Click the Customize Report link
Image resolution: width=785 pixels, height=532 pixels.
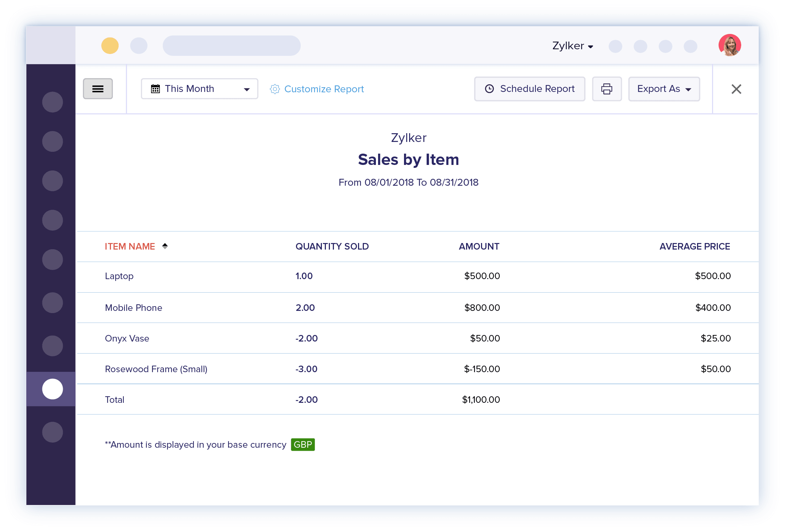[324, 89]
